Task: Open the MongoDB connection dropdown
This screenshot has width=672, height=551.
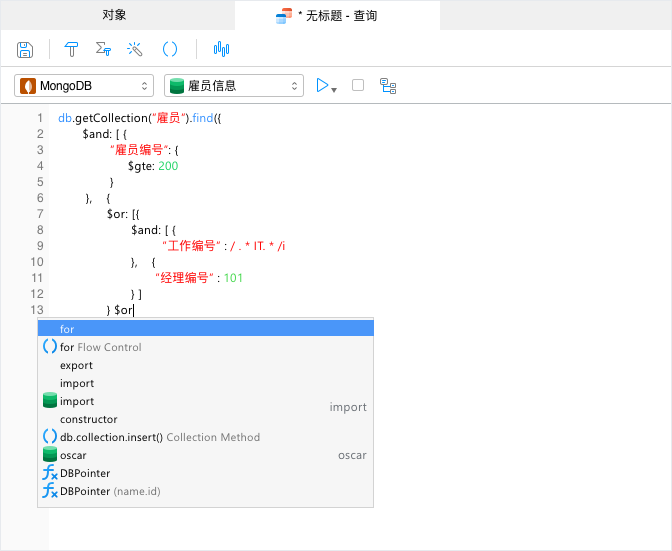Action: pyautogui.click(x=84, y=86)
